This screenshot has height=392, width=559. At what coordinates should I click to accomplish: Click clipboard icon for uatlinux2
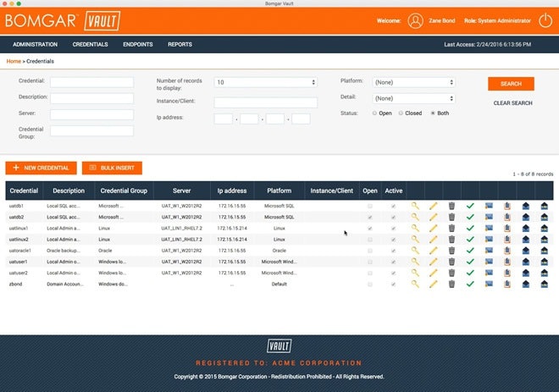point(507,240)
